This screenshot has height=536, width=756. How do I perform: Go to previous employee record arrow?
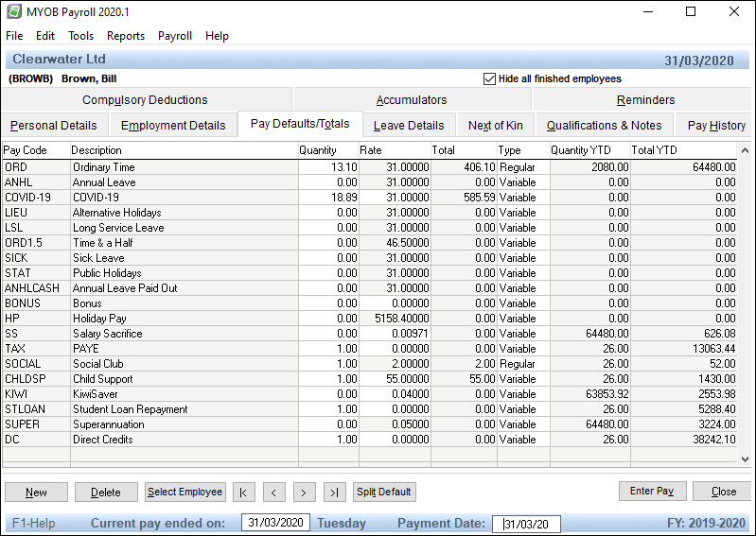273,492
